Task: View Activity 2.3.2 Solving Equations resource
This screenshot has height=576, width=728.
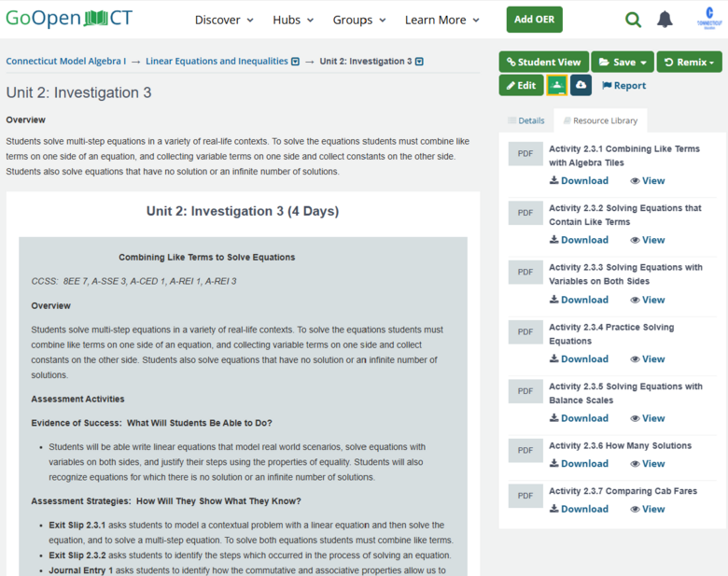Action: coord(647,240)
